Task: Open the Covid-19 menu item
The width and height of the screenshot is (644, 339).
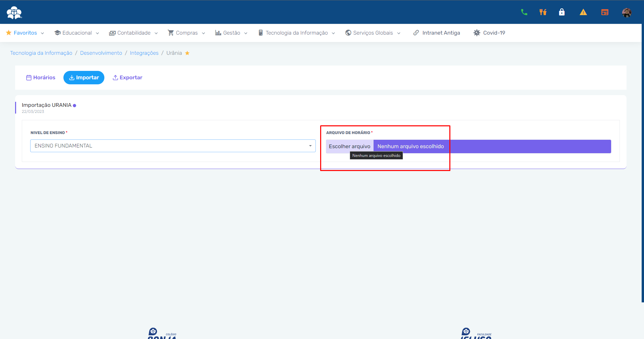Action: coord(489,33)
